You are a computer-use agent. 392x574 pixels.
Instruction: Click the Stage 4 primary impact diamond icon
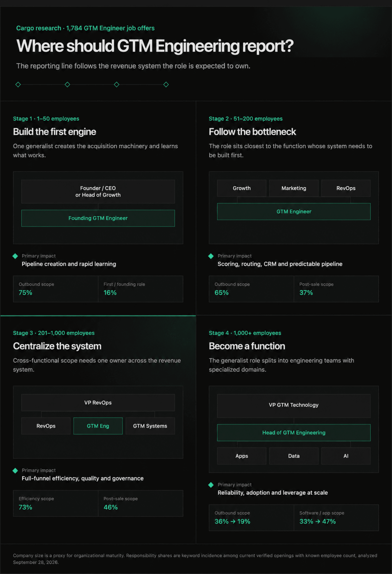pos(211,485)
